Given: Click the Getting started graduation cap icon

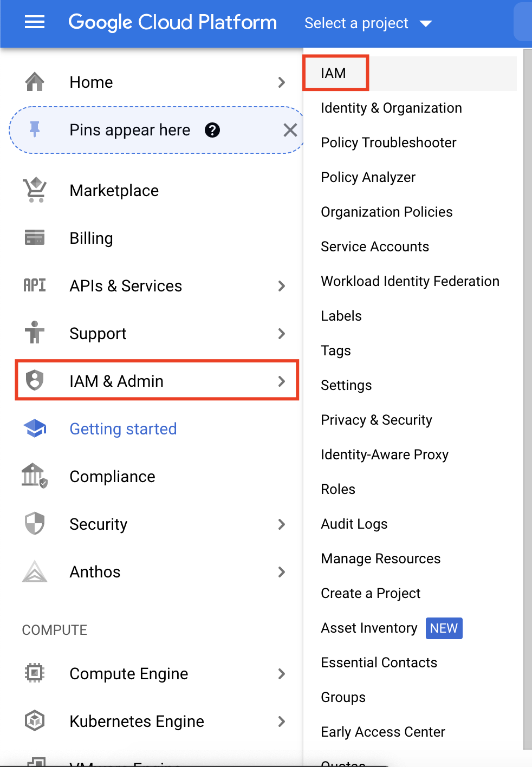Looking at the screenshot, I should [35, 428].
